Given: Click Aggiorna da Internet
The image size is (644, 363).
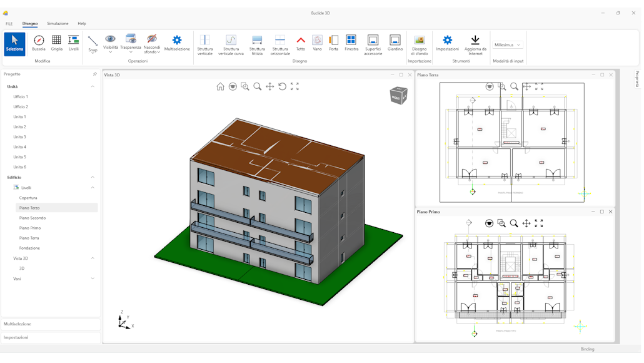Looking at the screenshot, I should click(x=475, y=45).
